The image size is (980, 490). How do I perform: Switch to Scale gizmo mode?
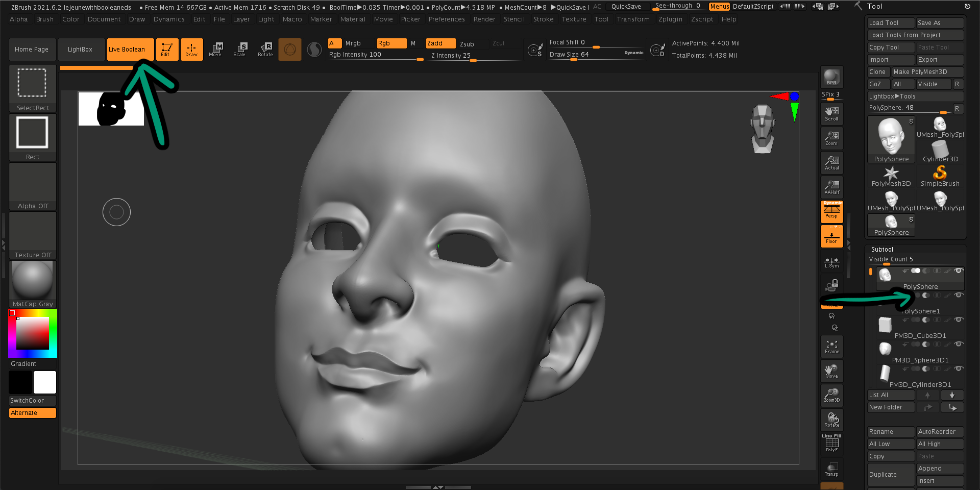[x=240, y=50]
